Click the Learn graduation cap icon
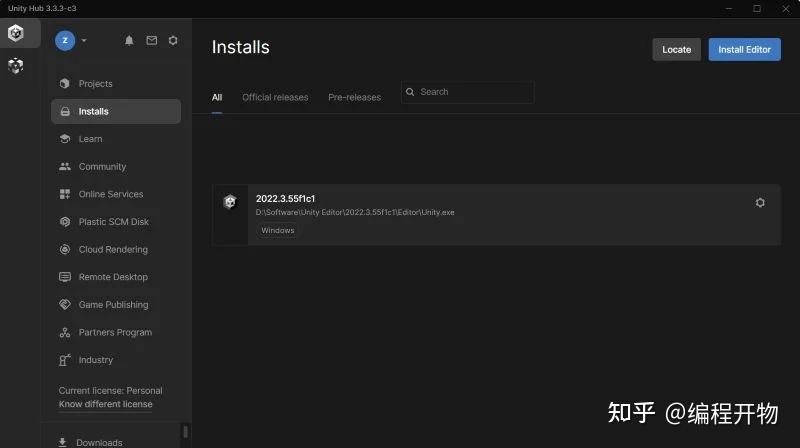 click(65, 139)
